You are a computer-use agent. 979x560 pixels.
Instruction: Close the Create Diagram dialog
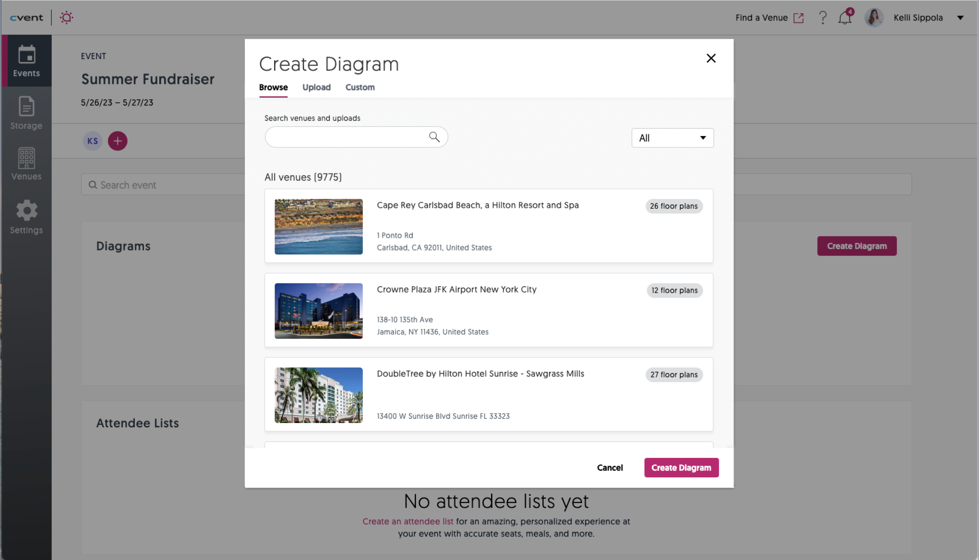(x=711, y=58)
